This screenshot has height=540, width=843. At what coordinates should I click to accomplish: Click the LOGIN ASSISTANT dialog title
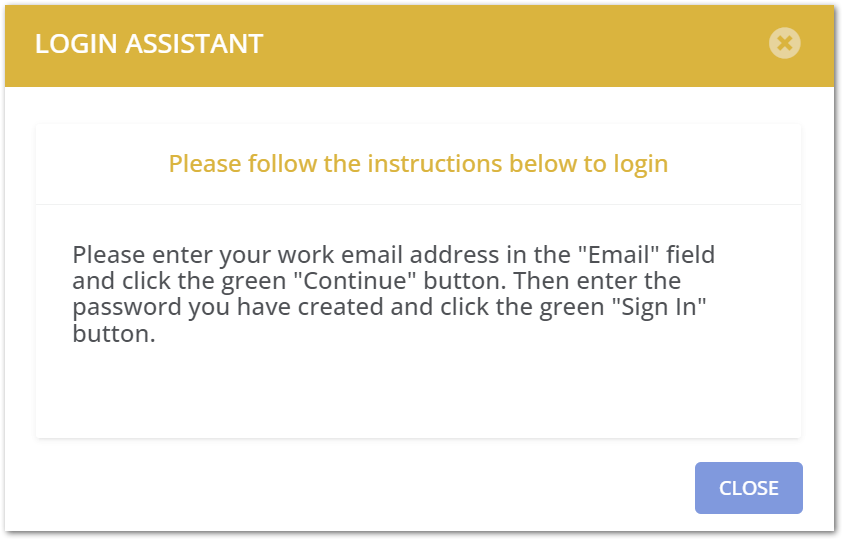pos(149,44)
